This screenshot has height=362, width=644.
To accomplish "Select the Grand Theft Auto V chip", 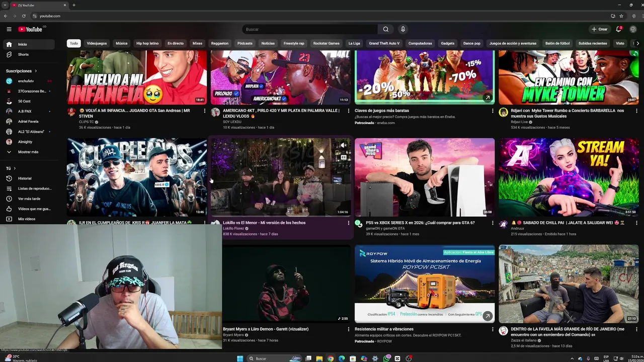I will click(384, 43).
